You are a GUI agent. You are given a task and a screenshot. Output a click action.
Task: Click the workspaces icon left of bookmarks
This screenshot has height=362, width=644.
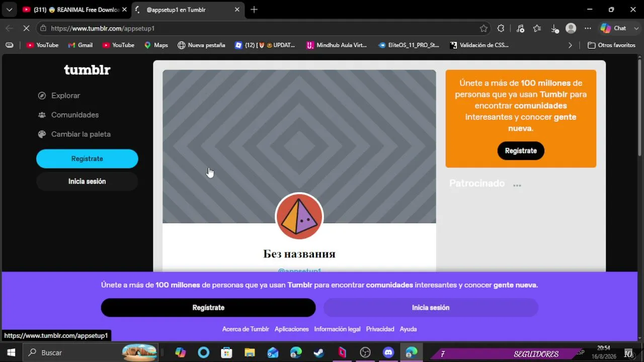(9, 45)
